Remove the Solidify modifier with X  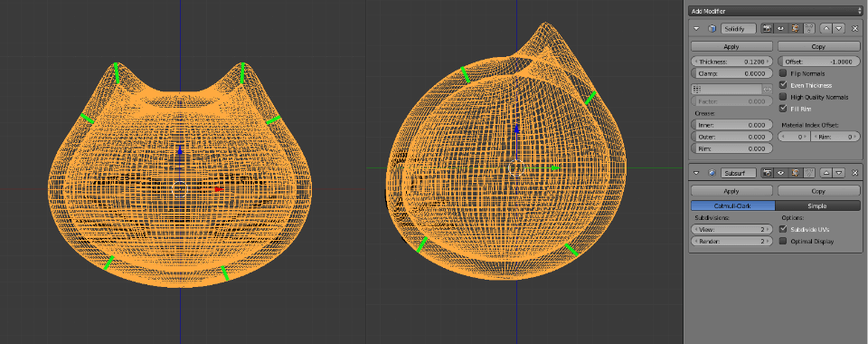854,28
